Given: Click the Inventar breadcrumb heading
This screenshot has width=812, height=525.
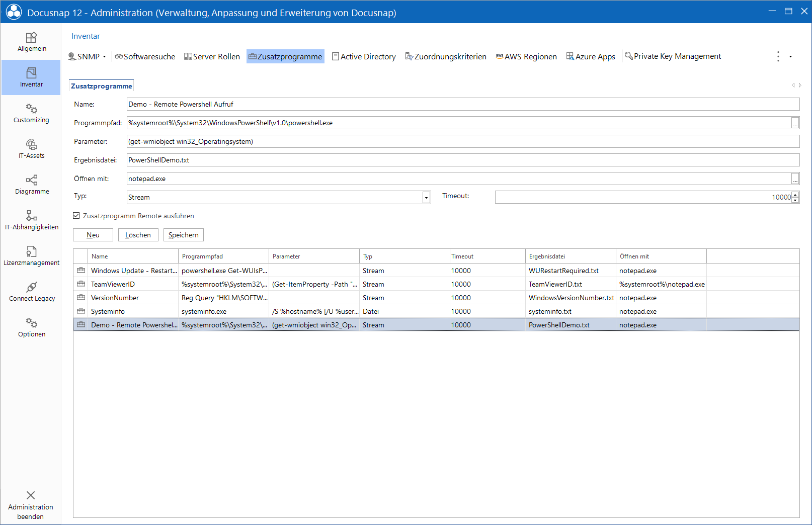Looking at the screenshot, I should coord(86,36).
